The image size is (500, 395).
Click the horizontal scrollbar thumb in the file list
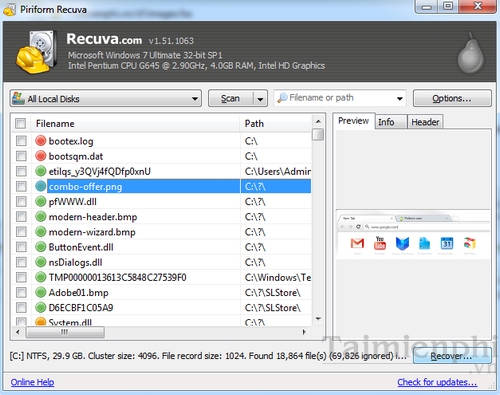pyautogui.click(x=65, y=332)
